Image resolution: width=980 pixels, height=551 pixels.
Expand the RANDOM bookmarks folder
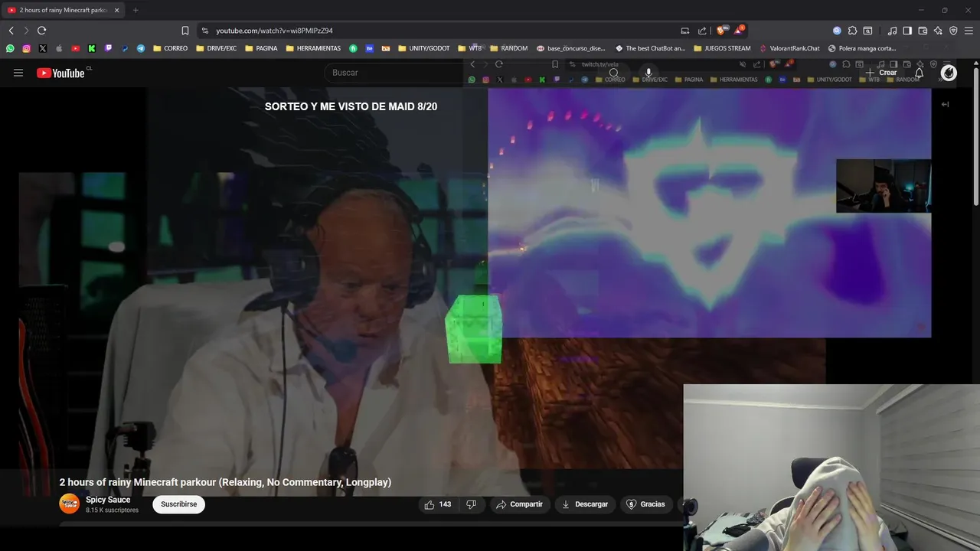(508, 48)
